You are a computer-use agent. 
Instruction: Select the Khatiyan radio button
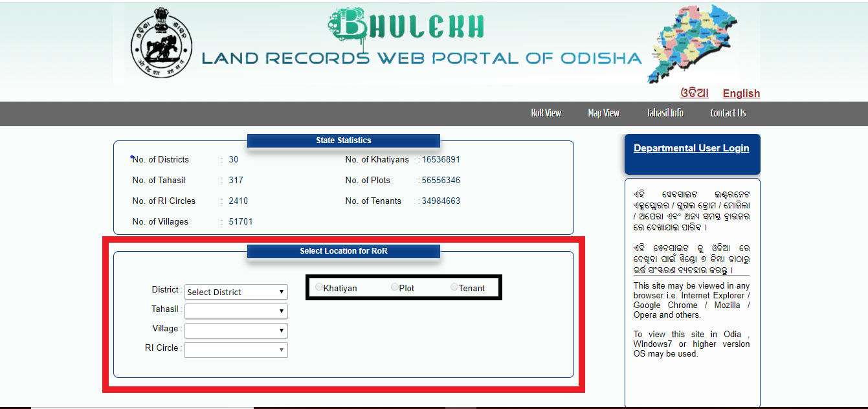(x=319, y=287)
